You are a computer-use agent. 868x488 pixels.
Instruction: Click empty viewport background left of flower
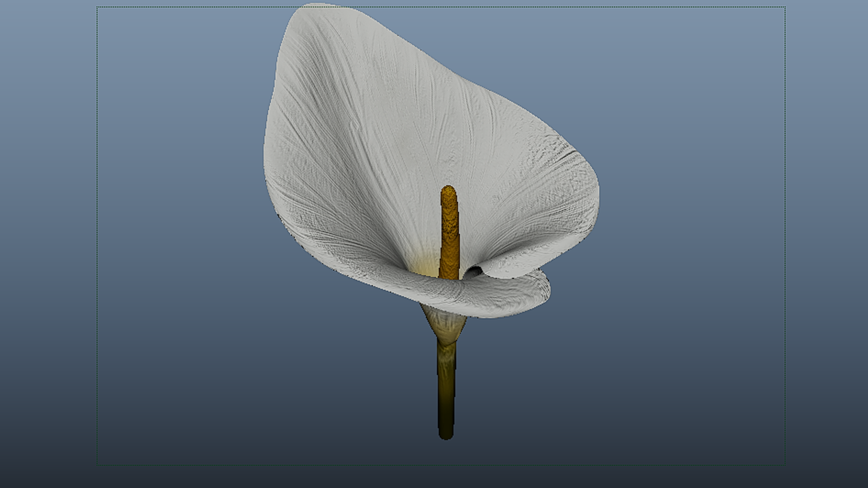pos(181,226)
